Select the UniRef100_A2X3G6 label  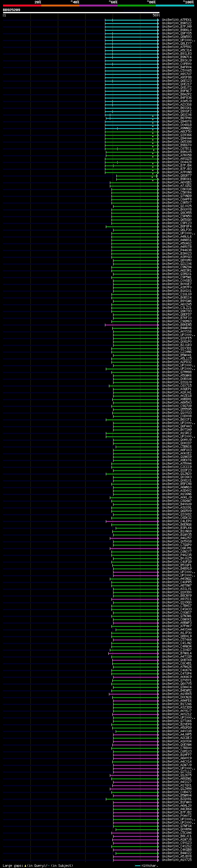pos(176,104)
